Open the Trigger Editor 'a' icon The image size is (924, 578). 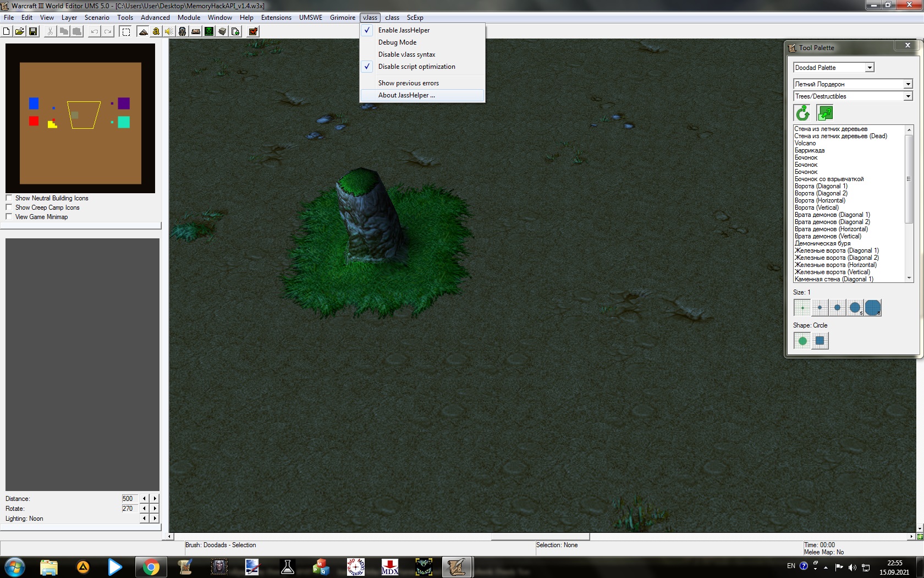pyautogui.click(x=156, y=31)
